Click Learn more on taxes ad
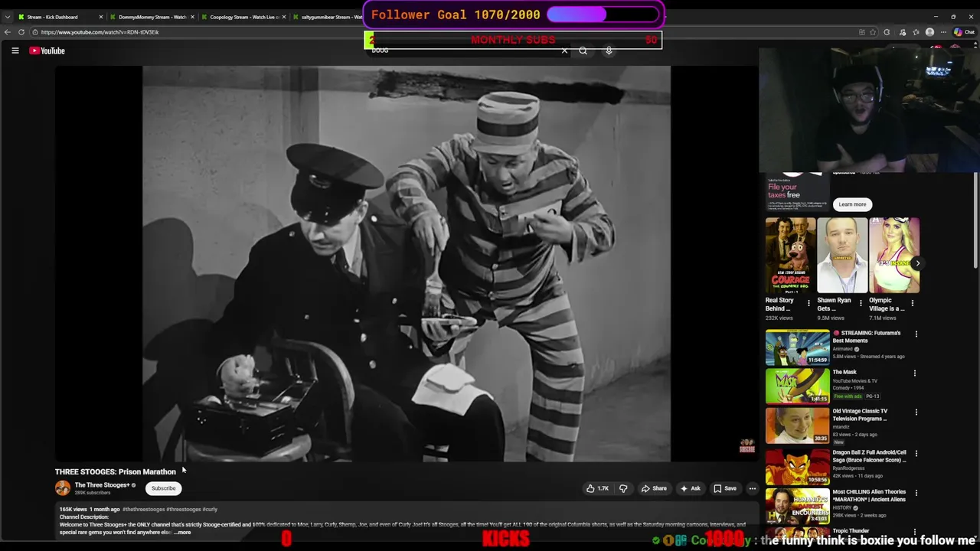Viewport: 980px width, 551px height. coord(851,204)
